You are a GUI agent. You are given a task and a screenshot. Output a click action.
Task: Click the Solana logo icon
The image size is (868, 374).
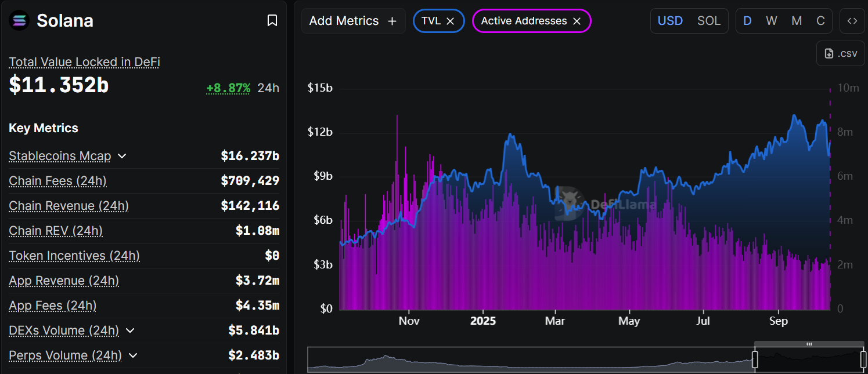19,21
